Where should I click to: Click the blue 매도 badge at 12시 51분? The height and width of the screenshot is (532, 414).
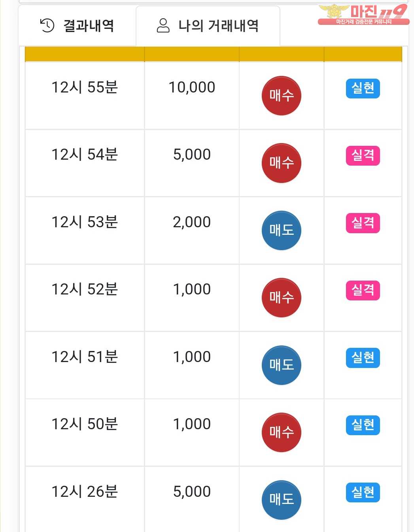[282, 365]
